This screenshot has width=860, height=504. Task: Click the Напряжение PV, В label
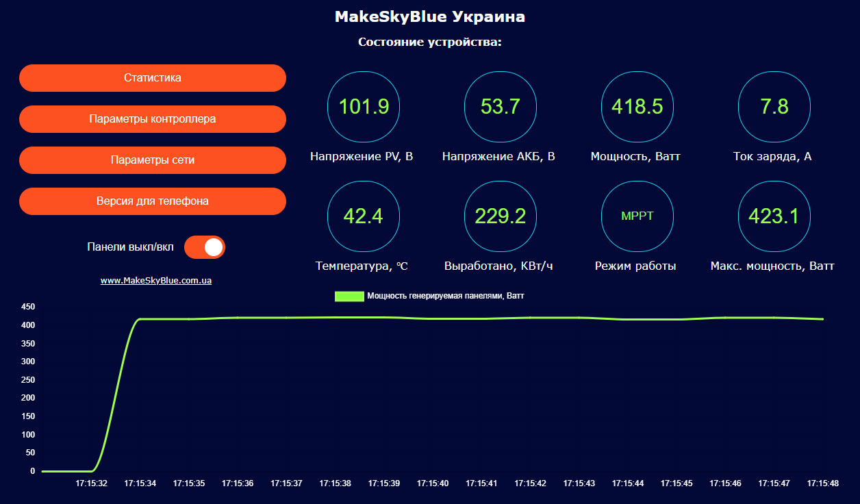[x=362, y=157]
